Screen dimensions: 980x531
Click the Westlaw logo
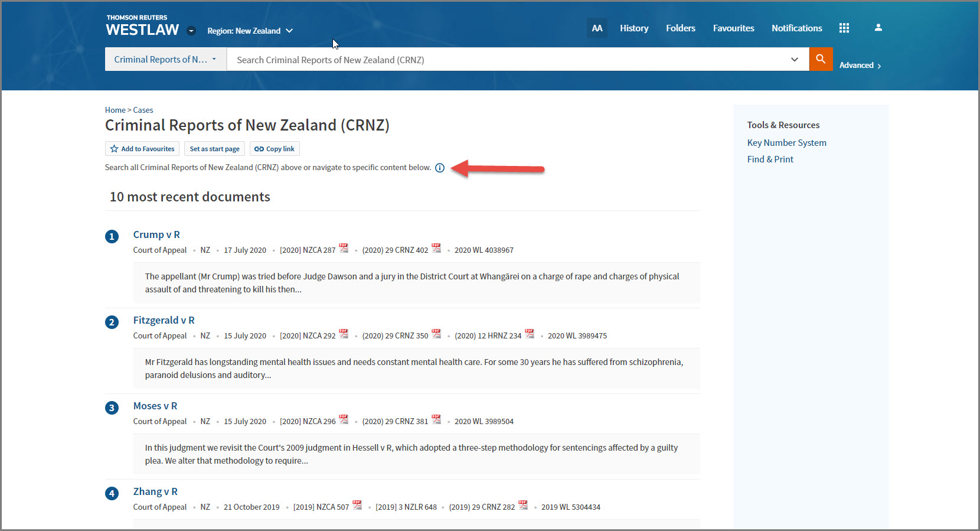(142, 26)
